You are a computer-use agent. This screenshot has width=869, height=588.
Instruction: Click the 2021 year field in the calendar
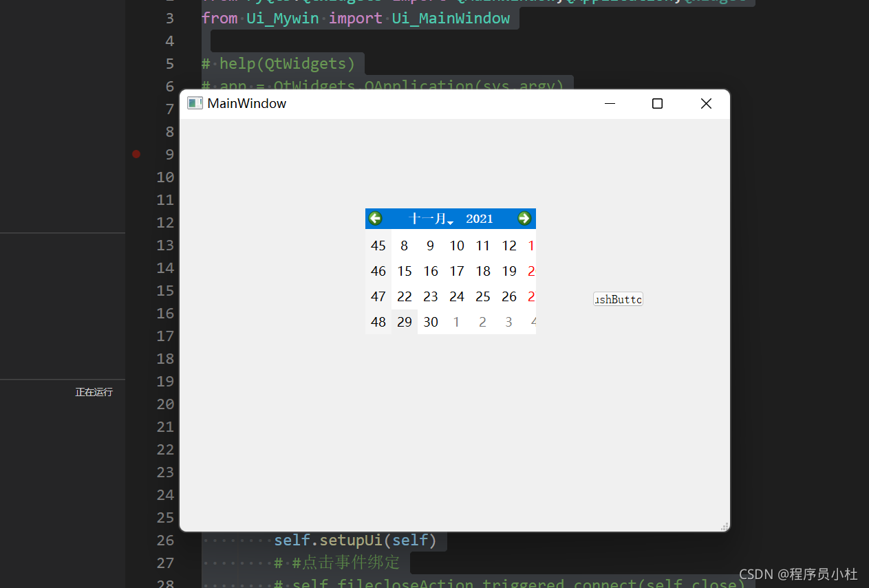tap(480, 219)
